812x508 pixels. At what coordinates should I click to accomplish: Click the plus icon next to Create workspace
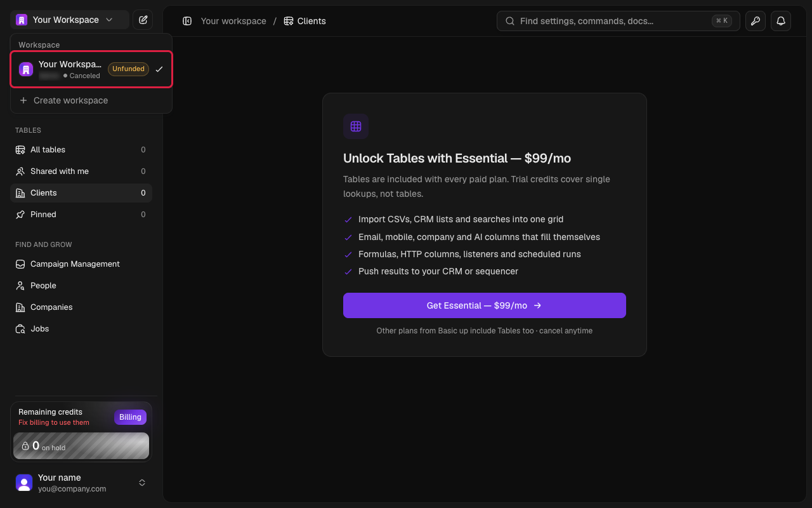point(23,100)
